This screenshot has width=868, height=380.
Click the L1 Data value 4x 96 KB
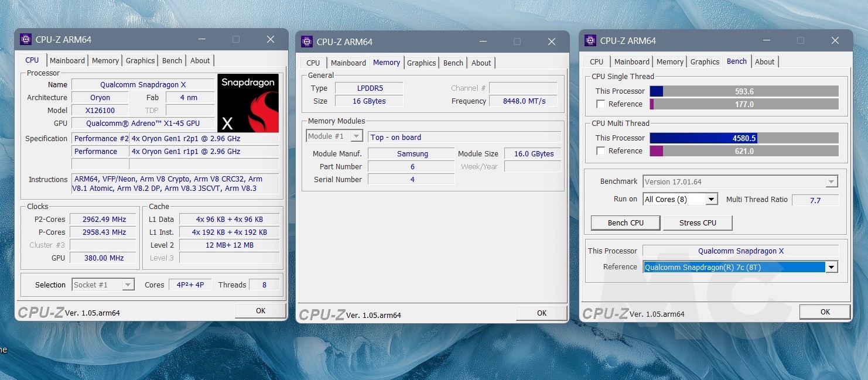pyautogui.click(x=229, y=219)
